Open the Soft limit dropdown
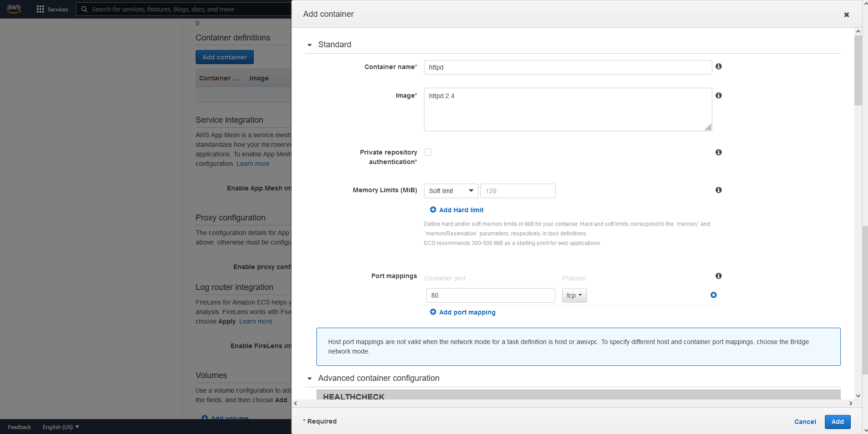This screenshot has width=868, height=434. [x=451, y=191]
